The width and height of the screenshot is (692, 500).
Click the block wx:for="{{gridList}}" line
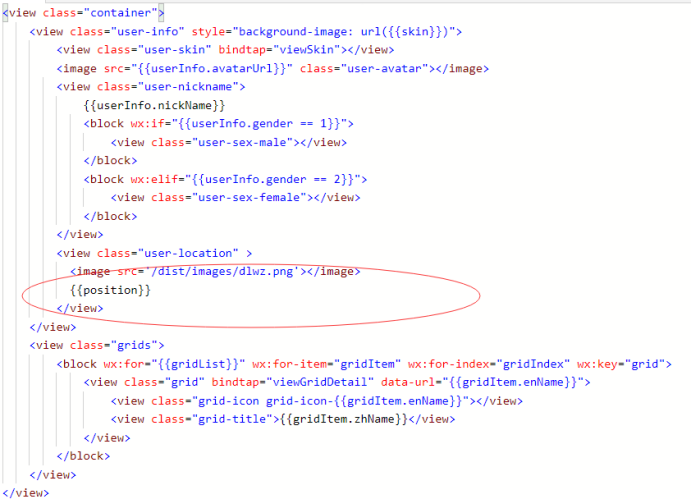pos(364,364)
